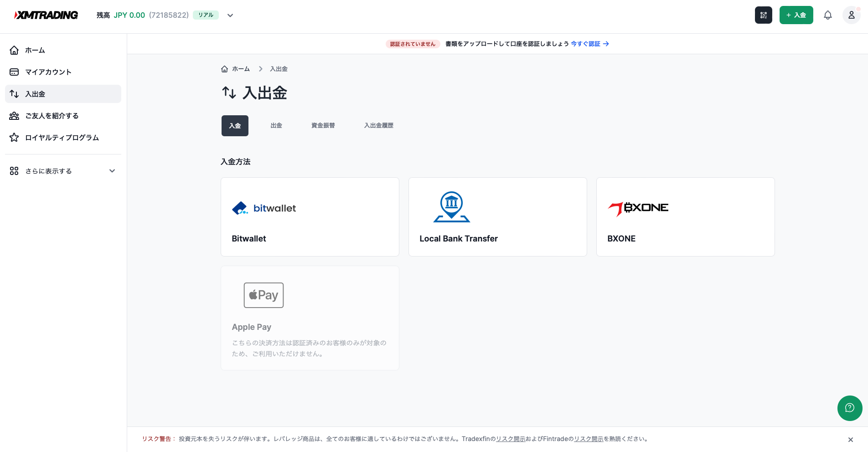
Task: Click the 入出金 breadcrumb item
Action: tap(279, 69)
